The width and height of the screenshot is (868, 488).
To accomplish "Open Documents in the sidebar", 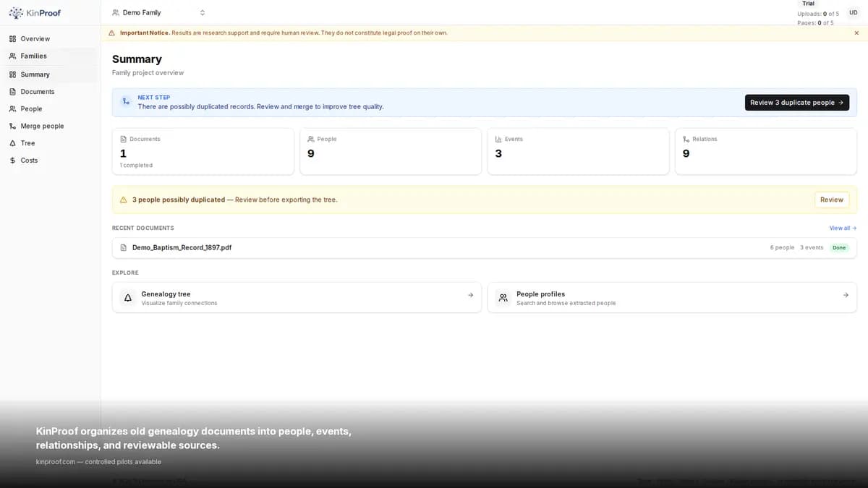I will [x=50, y=92].
